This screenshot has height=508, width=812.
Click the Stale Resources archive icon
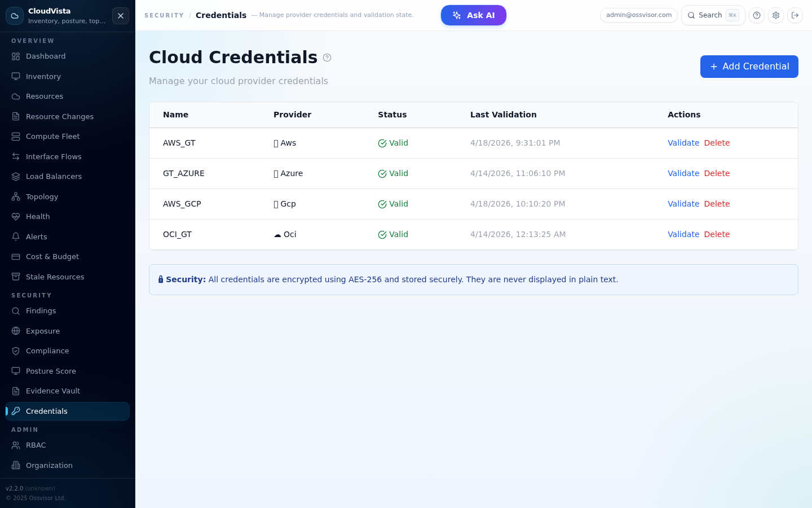(16, 277)
